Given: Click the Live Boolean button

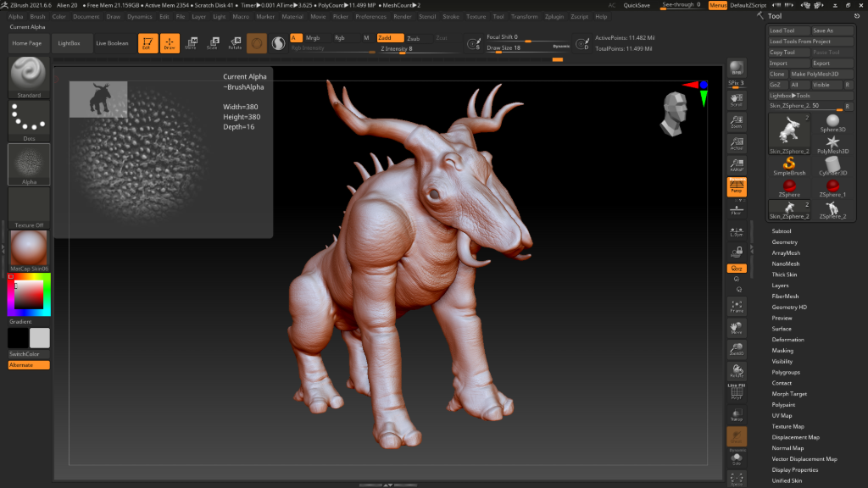Looking at the screenshot, I should coord(113,43).
